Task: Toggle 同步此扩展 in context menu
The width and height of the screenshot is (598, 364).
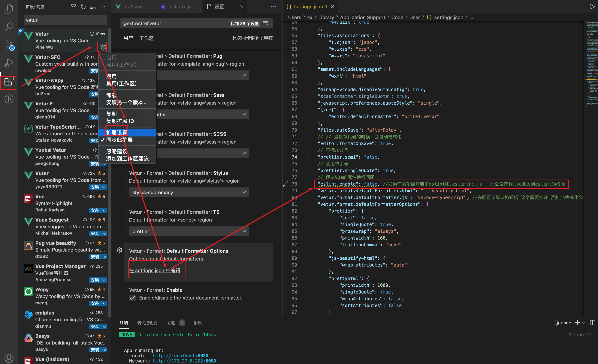Action: 127,140
